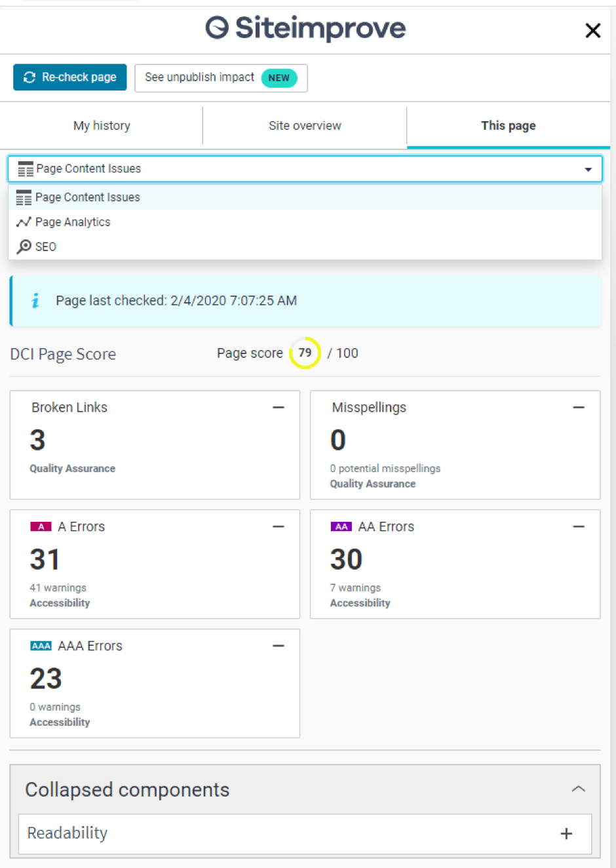Expand the Readability component plus icon

tap(566, 833)
